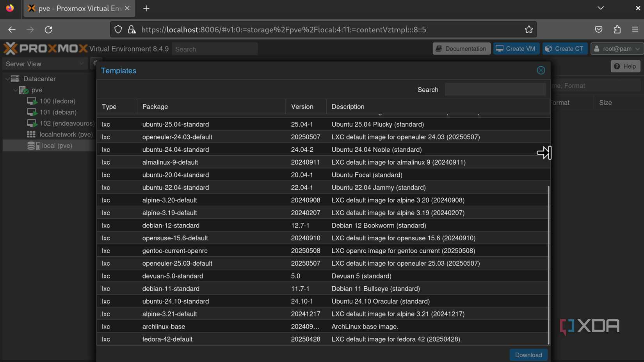
Task: Open the root@pam account dropdown
Action: point(638,48)
